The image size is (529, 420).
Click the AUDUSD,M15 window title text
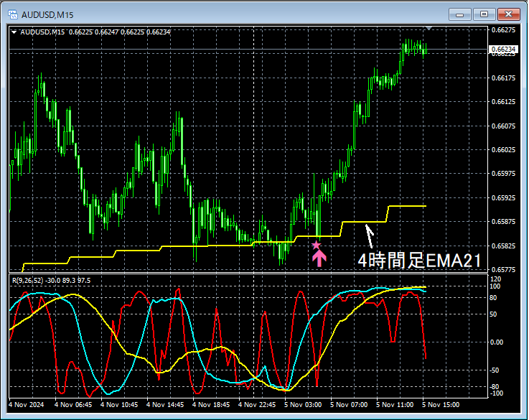(x=47, y=15)
